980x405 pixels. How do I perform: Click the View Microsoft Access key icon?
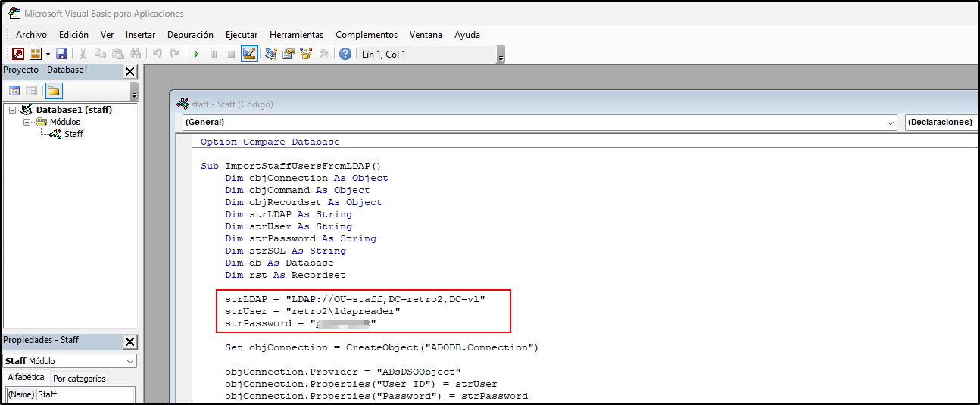click(17, 54)
